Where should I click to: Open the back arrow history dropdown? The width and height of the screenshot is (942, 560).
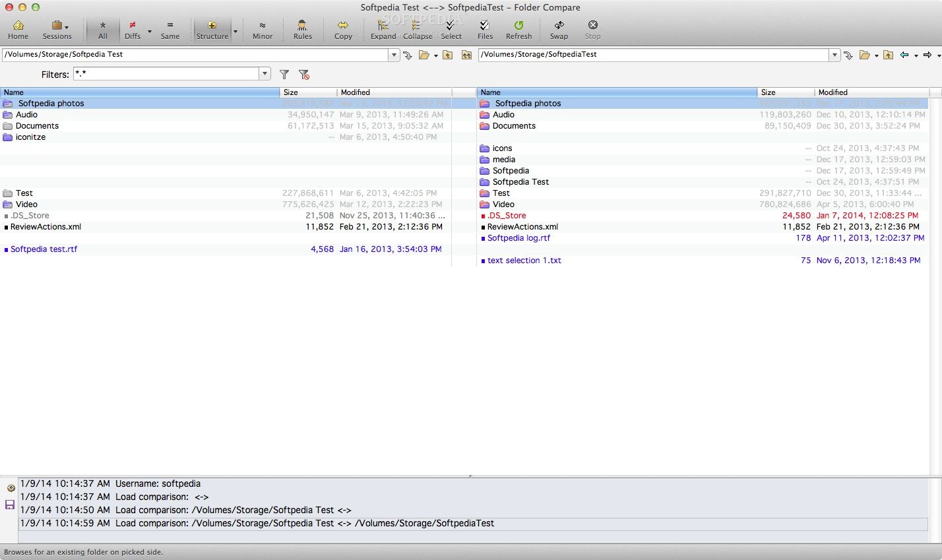pos(916,56)
